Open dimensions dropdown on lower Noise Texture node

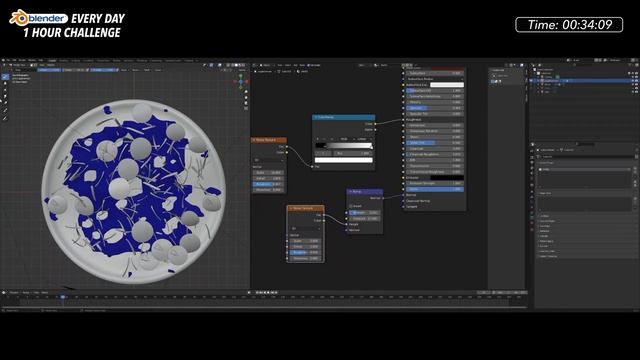305,228
